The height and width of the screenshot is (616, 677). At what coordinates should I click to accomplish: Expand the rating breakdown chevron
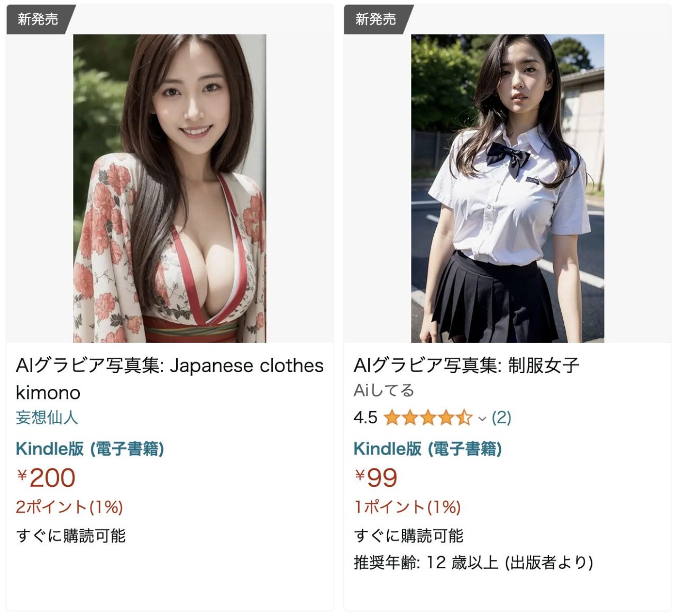[482, 419]
